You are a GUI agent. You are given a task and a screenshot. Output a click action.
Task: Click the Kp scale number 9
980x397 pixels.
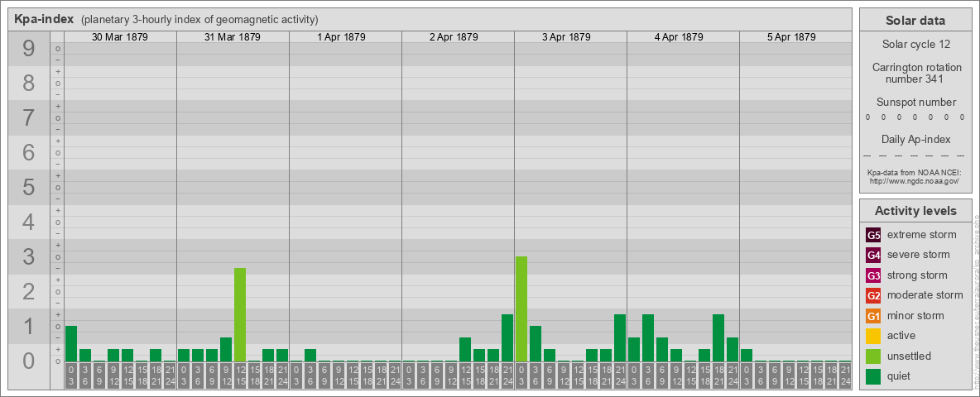(28, 48)
